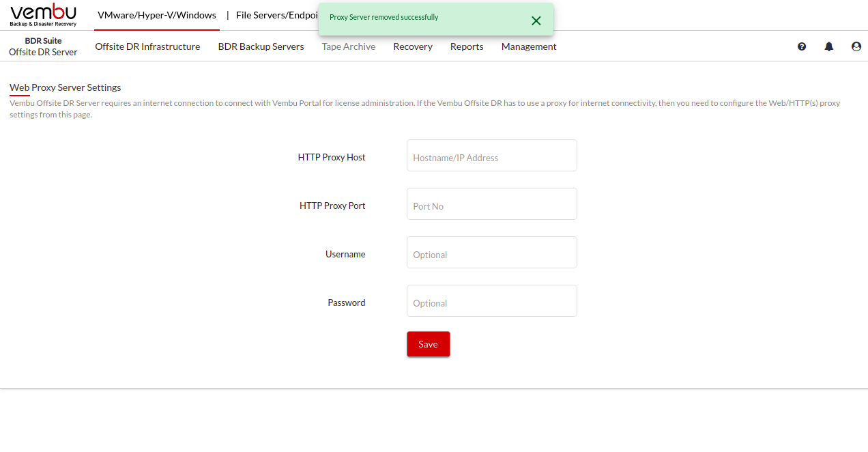Save the proxy server settings
Screen dimensions: 868x452
tap(429, 344)
